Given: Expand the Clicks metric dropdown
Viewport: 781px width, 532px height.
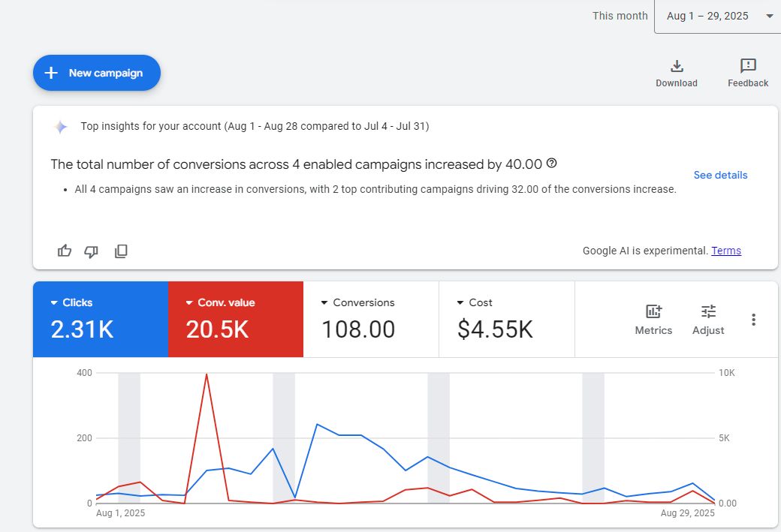Looking at the screenshot, I should click(x=55, y=303).
